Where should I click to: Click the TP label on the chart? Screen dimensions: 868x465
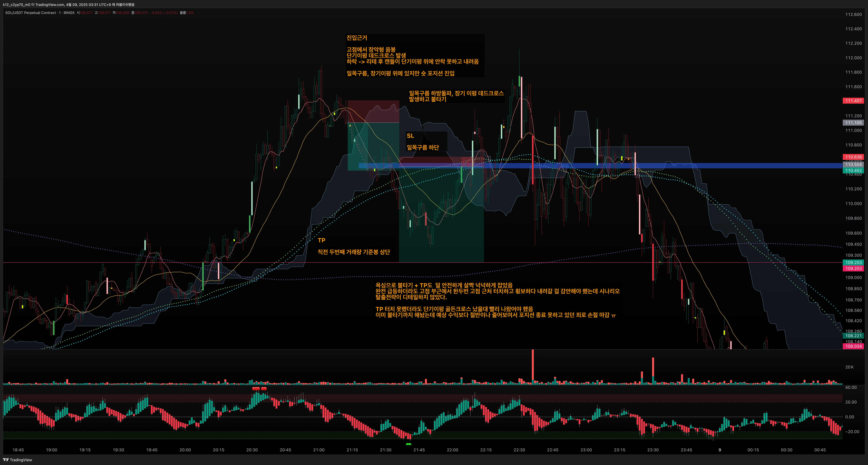tap(321, 240)
